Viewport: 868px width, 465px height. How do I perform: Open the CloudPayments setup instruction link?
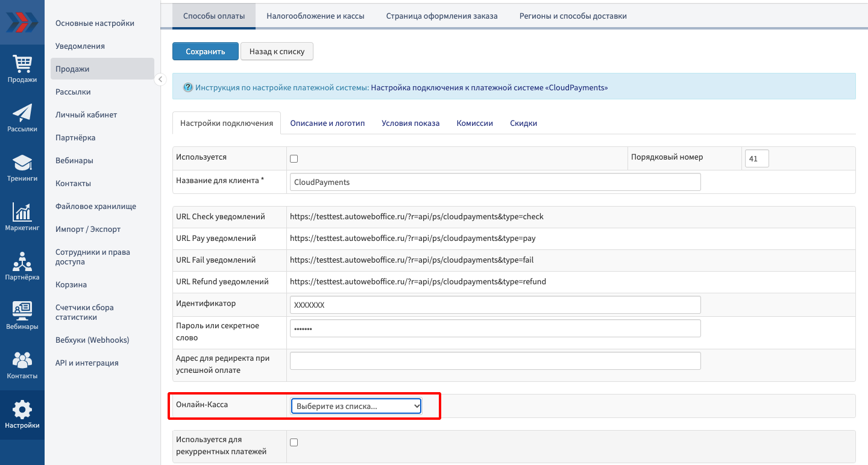[x=489, y=87]
